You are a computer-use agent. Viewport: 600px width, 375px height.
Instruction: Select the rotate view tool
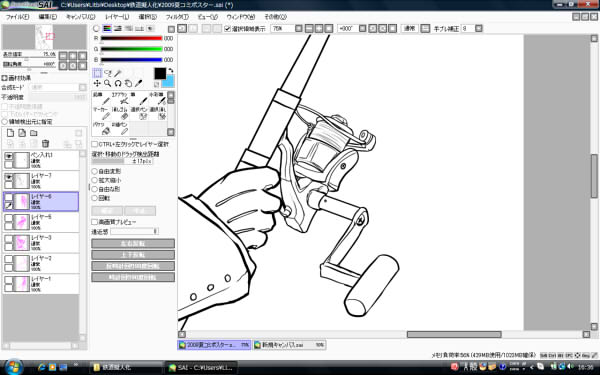pos(118,83)
